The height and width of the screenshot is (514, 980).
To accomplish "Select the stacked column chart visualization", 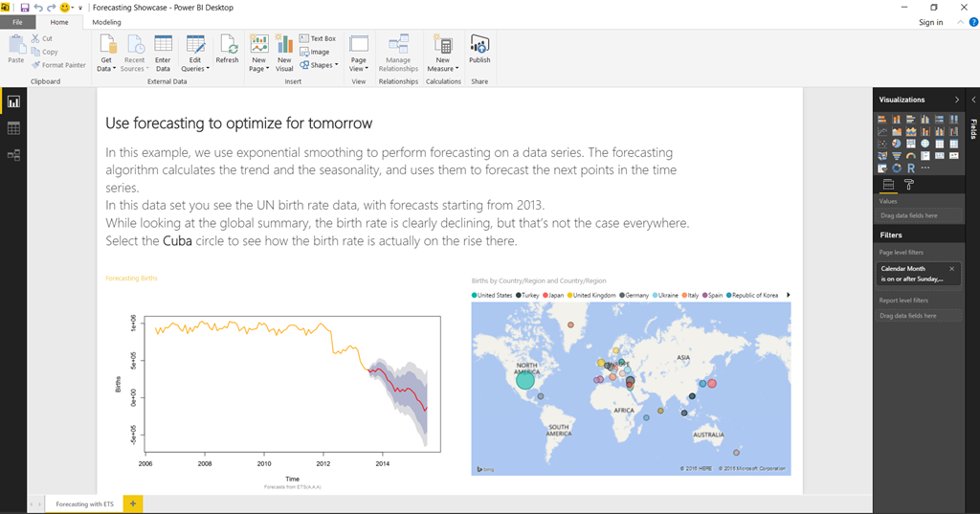I will (896, 120).
